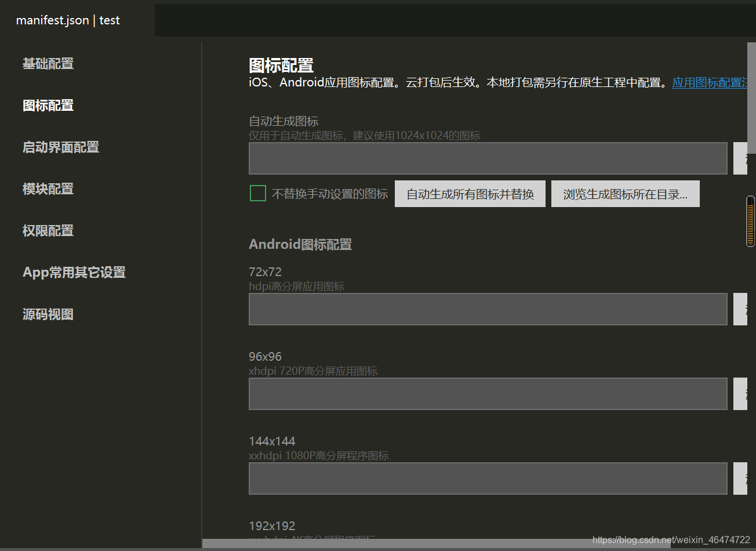Switch to 源码视图
This screenshot has height=551, width=756.
pos(48,314)
